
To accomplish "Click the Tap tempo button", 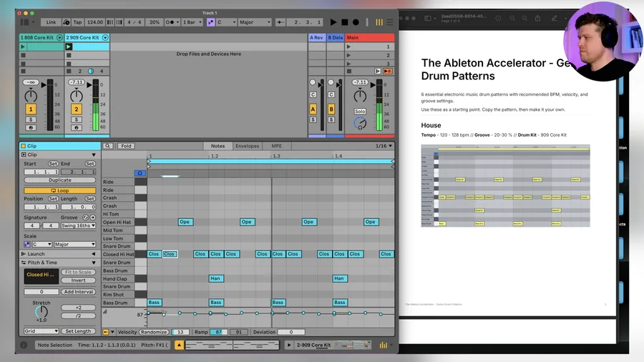I will click(77, 22).
